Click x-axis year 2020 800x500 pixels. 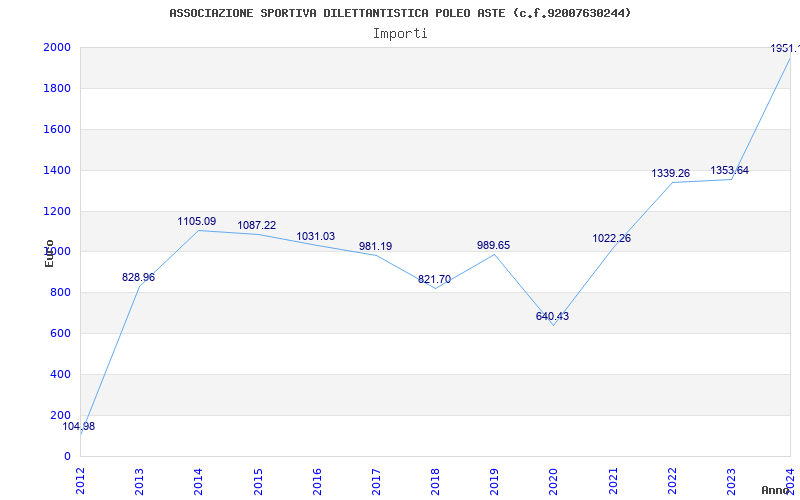tap(554, 481)
